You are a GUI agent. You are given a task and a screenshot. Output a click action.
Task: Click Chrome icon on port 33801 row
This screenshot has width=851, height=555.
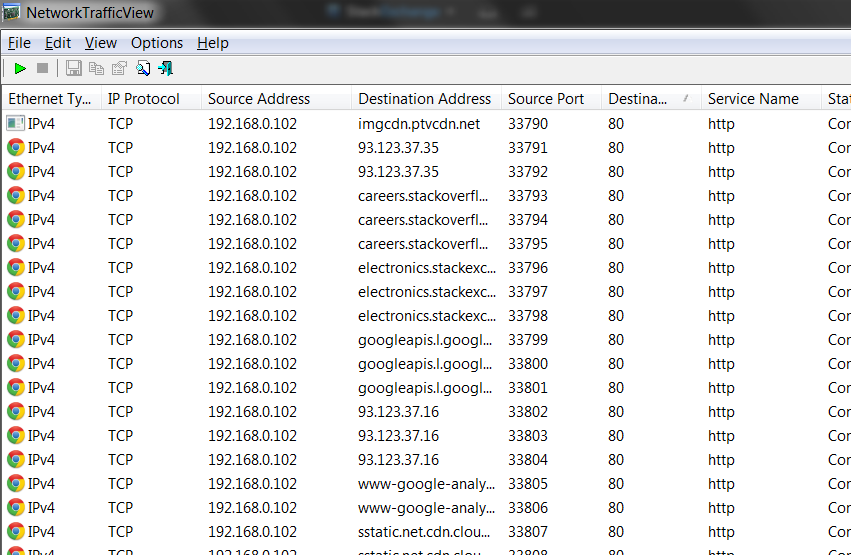(15, 387)
